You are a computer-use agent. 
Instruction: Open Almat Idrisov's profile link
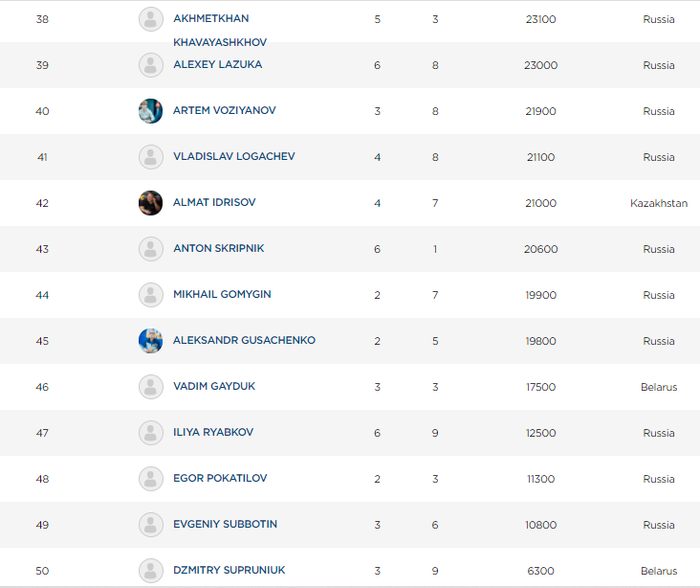214,202
